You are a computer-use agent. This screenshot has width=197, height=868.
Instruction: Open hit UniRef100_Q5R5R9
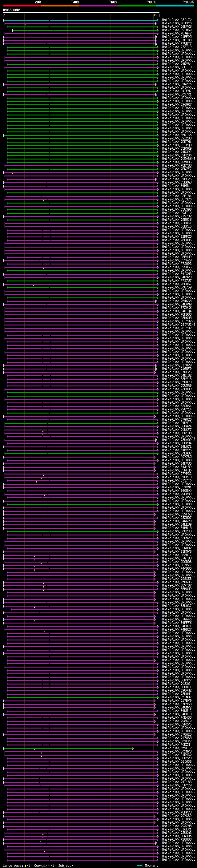pos(177,149)
